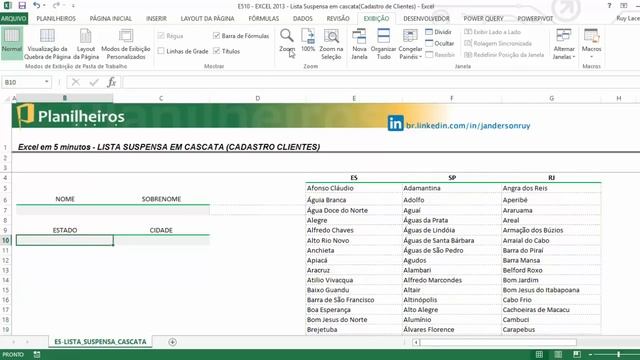The image size is (640, 360).
Task: Select row 10 header
Action: (6, 240)
